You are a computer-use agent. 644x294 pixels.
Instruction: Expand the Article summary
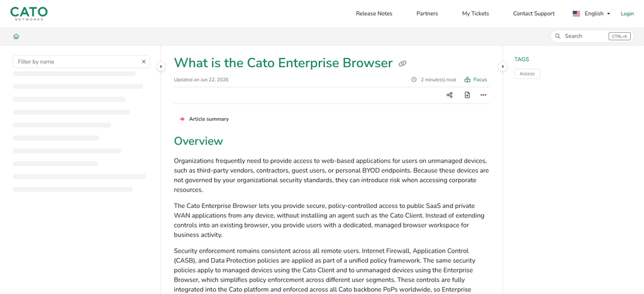(209, 119)
